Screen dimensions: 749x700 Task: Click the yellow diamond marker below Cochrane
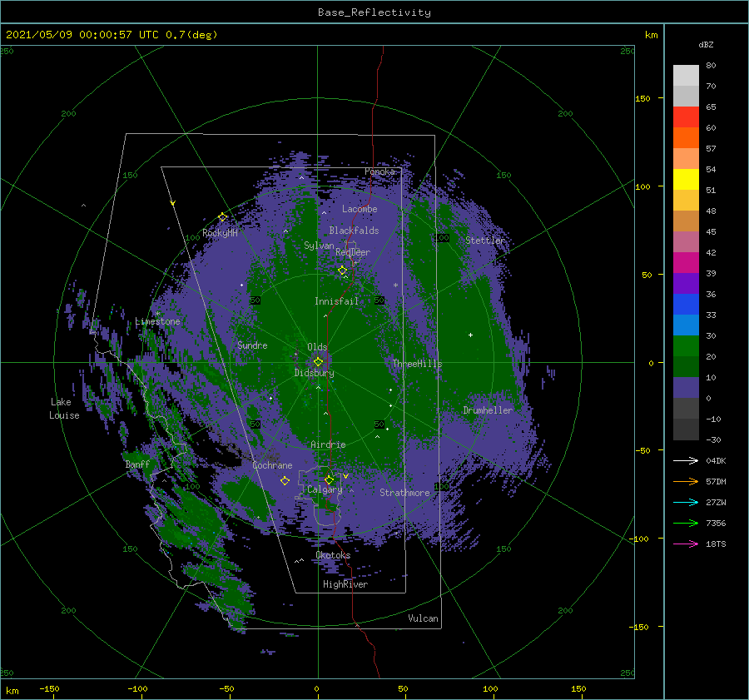point(285,480)
